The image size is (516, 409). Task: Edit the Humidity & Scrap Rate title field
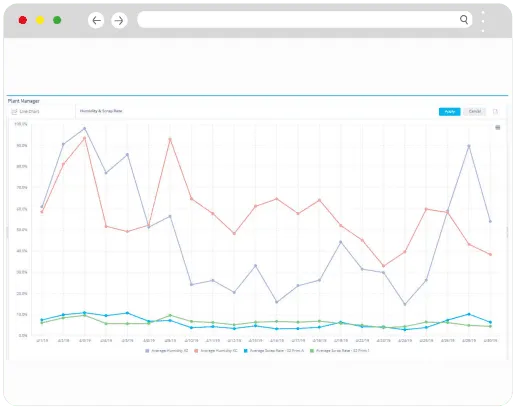click(101, 111)
